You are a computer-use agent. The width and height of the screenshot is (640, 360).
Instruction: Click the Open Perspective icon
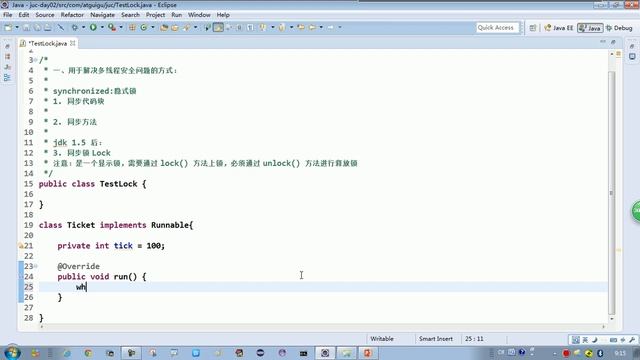[533, 28]
